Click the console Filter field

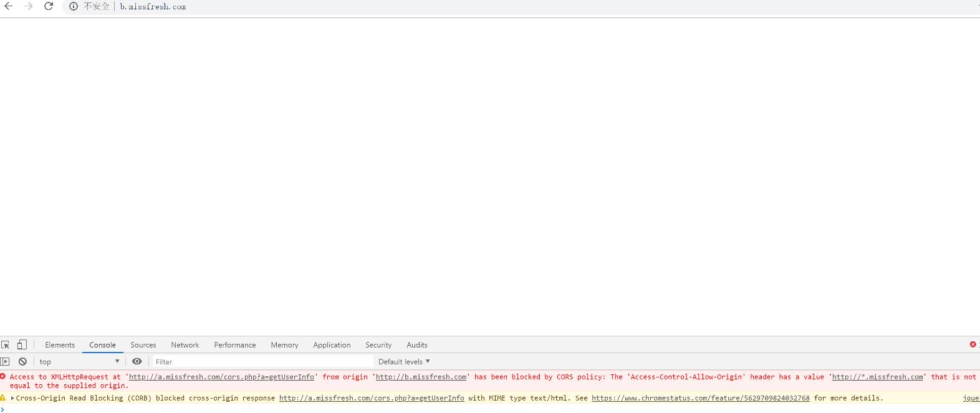click(x=262, y=361)
